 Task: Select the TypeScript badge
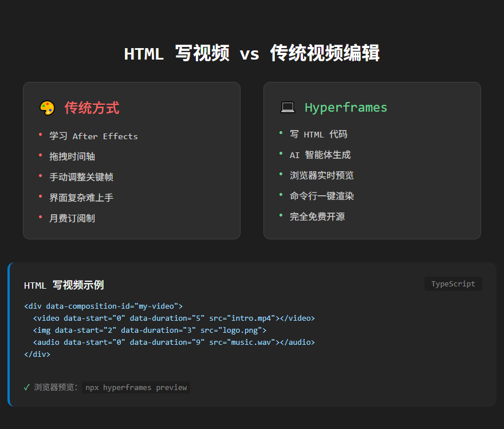pyautogui.click(x=453, y=284)
